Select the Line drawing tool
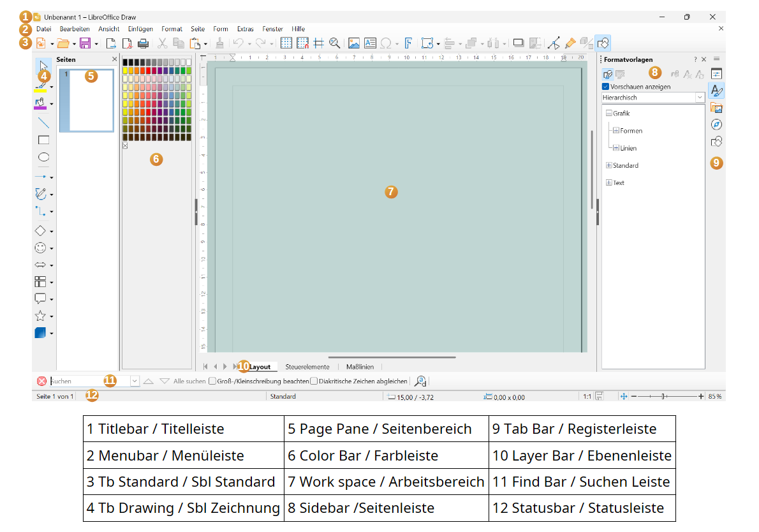Viewport: 759px width, 532px height. (x=43, y=122)
